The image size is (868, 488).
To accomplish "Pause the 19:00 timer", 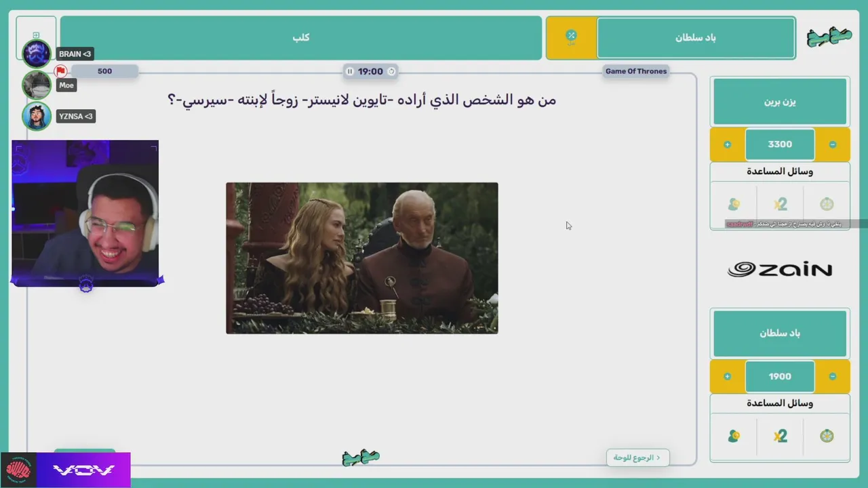I will (x=350, y=71).
